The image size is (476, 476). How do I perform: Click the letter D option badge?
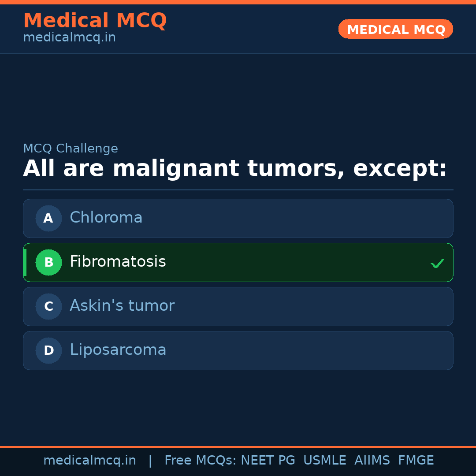tap(48, 350)
